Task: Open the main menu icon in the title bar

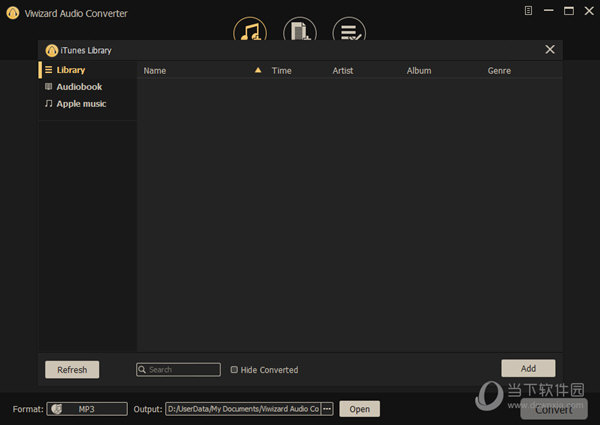Action: pos(528,11)
